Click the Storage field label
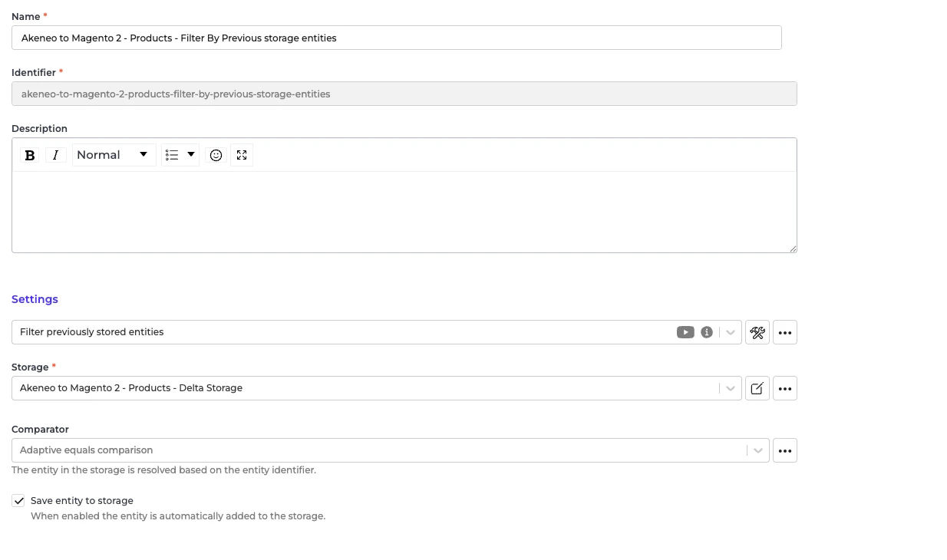947x560 pixels. [x=30, y=367]
